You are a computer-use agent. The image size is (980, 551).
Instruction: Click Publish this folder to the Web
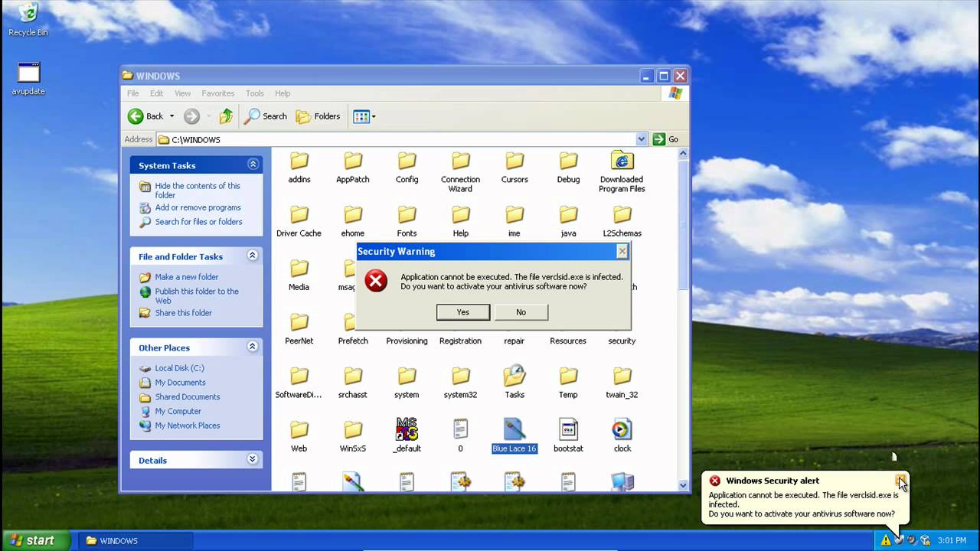(197, 296)
